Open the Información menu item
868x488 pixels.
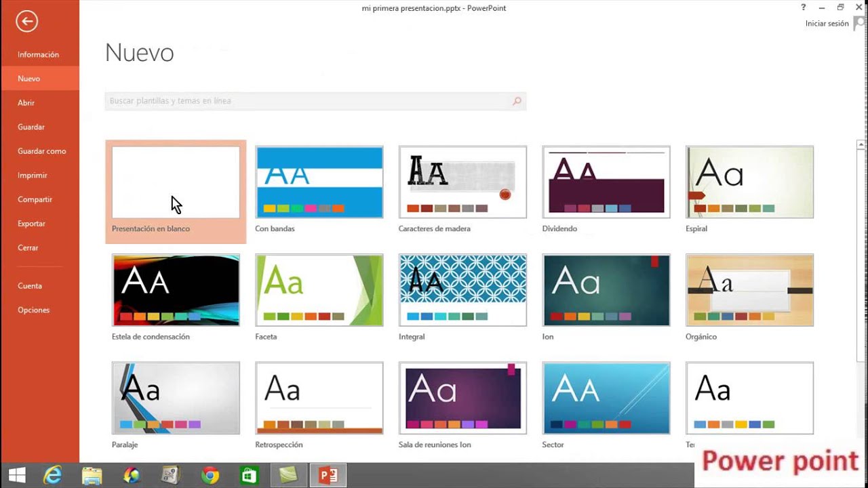(x=39, y=54)
